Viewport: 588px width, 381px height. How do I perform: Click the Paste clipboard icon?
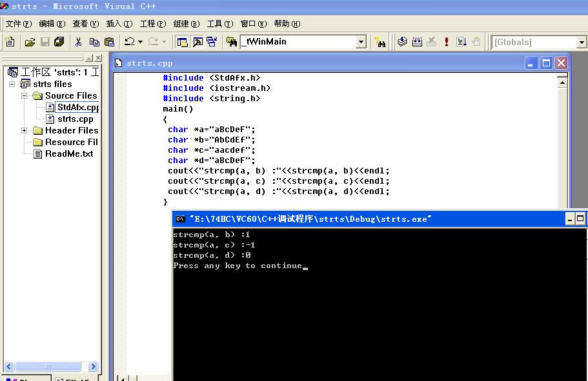click(109, 42)
